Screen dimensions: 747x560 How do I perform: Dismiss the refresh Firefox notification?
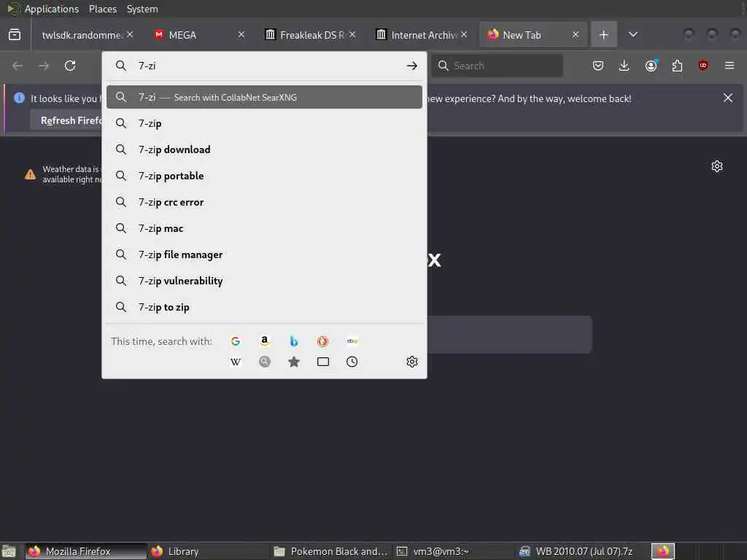coord(728,98)
